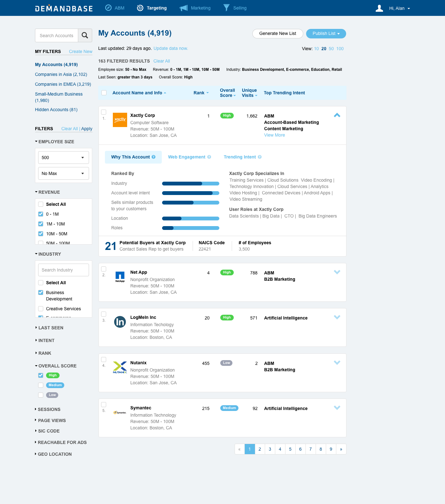Open the ABM navigation menu
The image size is (445, 504).
(x=115, y=8)
